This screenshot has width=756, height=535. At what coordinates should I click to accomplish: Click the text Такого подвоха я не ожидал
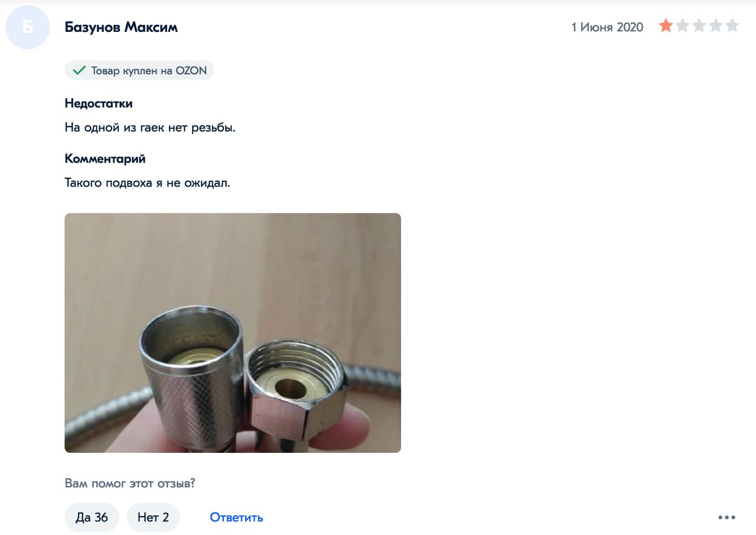[147, 183]
